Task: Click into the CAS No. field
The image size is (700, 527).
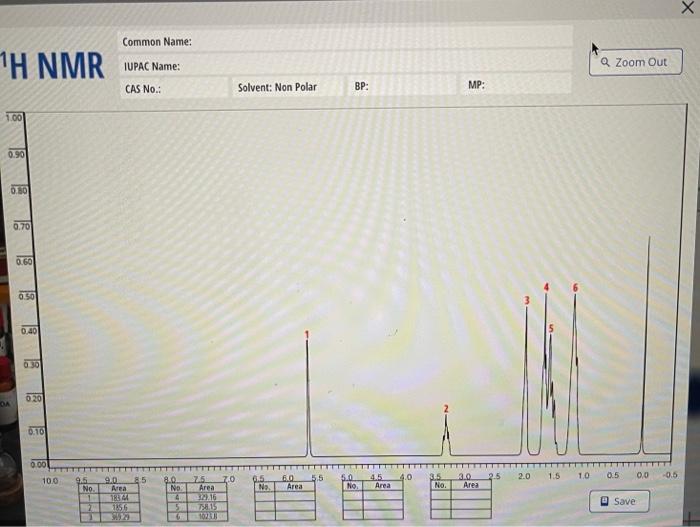Action: pyautogui.click(x=174, y=88)
